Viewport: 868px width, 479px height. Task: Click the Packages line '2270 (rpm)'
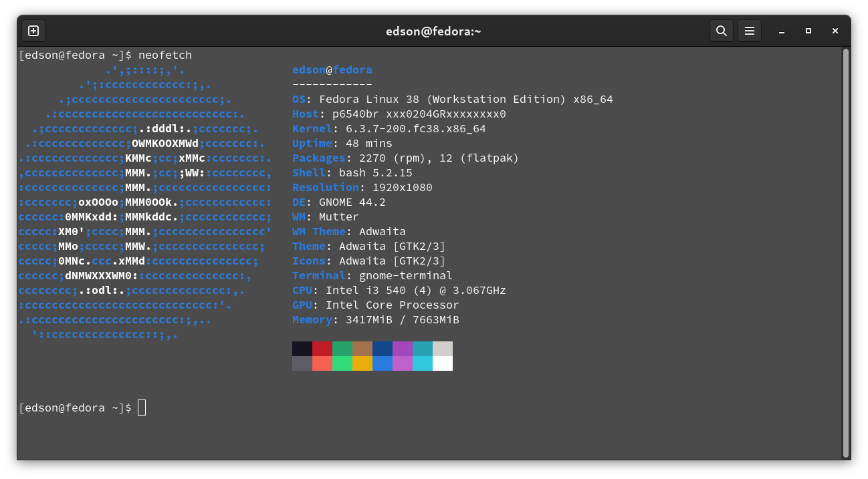(x=406, y=158)
